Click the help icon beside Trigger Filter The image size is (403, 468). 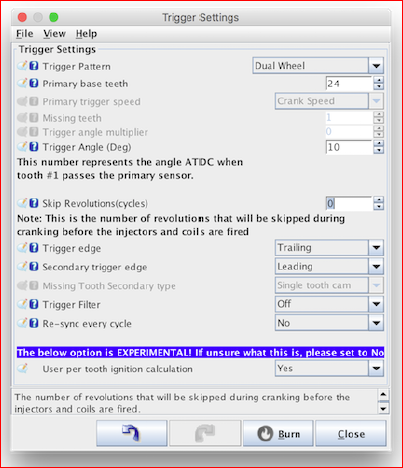click(x=34, y=304)
